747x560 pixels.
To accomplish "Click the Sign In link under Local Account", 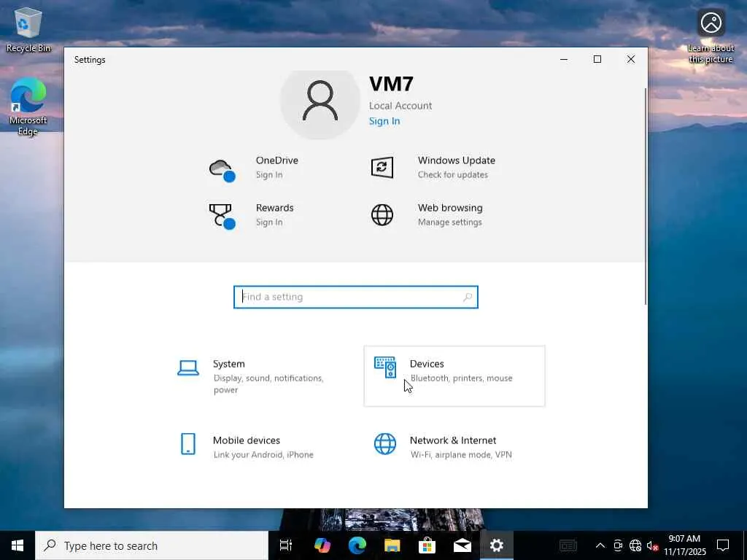I will (384, 121).
